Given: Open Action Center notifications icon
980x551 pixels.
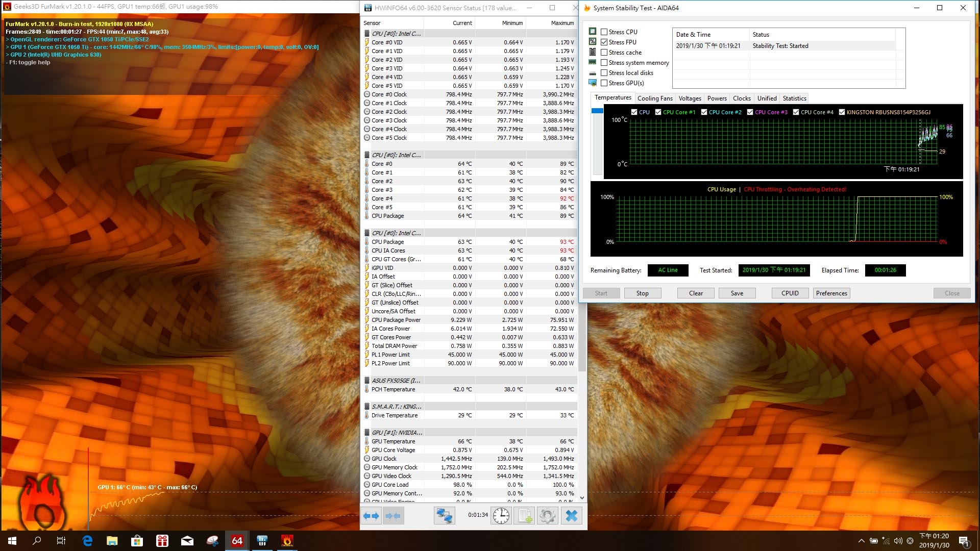Looking at the screenshot, I should pos(964,541).
